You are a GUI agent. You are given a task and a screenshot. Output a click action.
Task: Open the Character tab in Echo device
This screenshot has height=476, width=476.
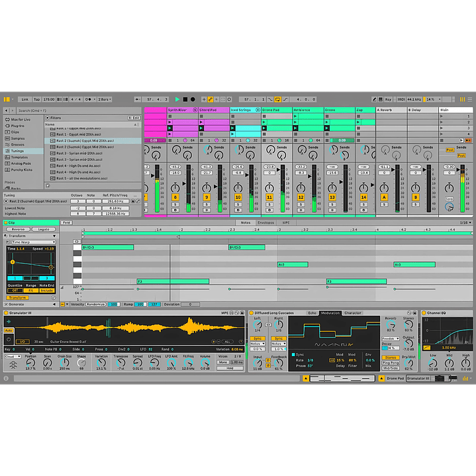tap(353, 312)
